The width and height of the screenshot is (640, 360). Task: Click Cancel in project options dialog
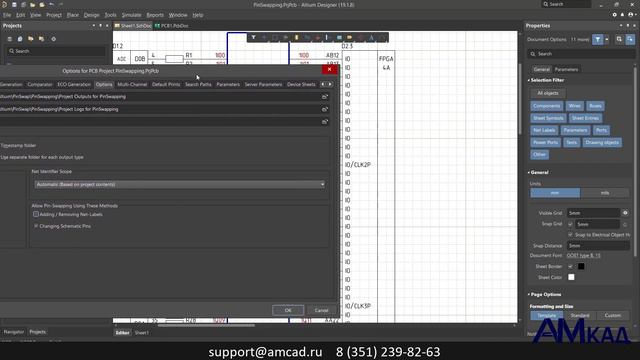322,310
